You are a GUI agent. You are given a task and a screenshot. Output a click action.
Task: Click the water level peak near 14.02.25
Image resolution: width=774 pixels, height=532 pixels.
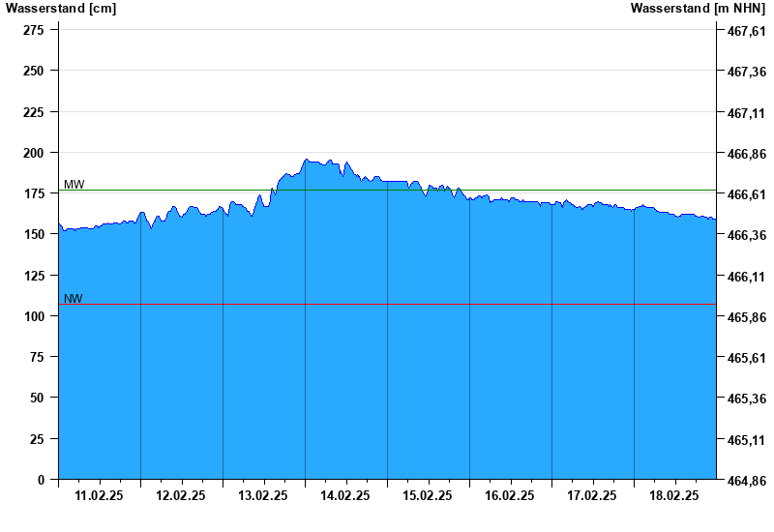[307, 160]
